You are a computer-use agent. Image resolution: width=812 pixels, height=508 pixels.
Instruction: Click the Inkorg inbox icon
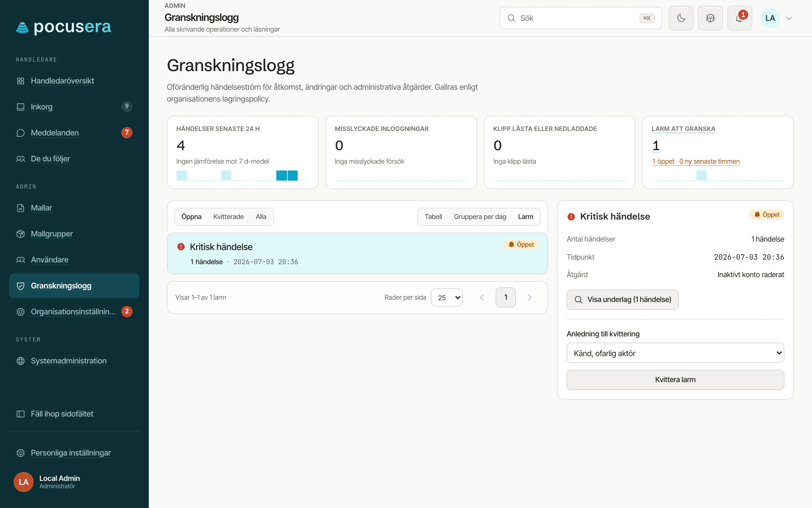click(x=21, y=107)
